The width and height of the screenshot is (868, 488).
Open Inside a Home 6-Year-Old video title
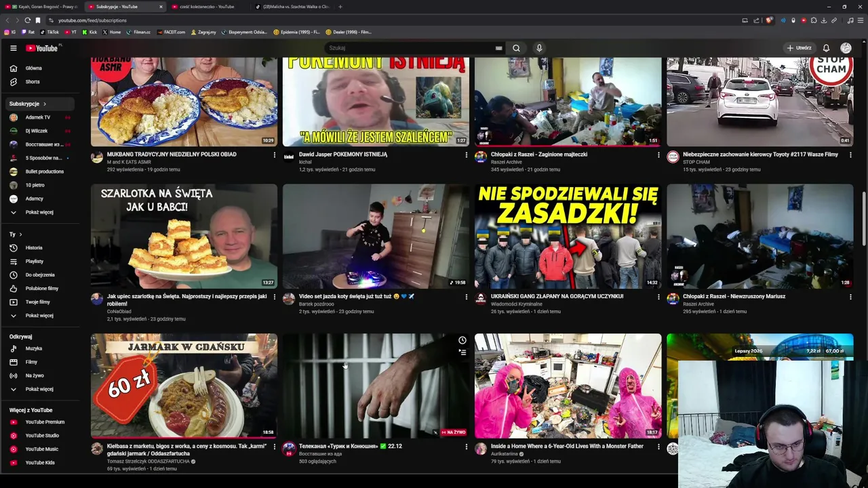click(x=567, y=446)
